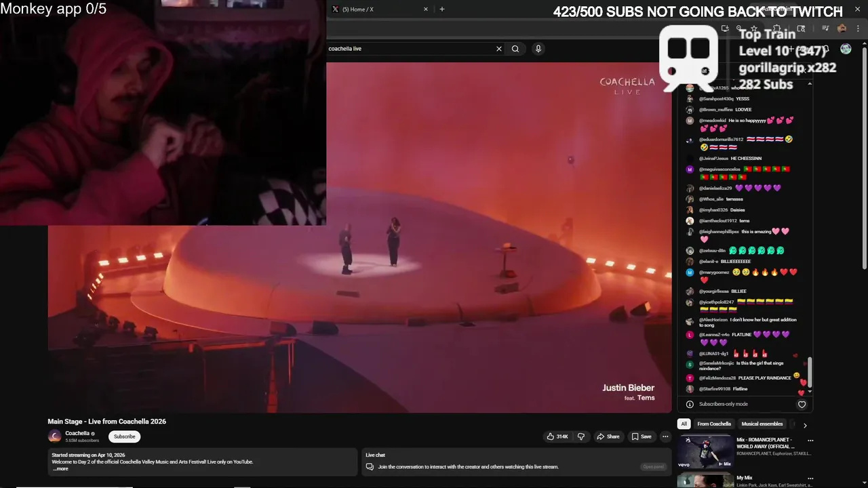The height and width of the screenshot is (488, 868).
Task: Open @FelizMendoza28 chat avatar
Action: coord(690,378)
